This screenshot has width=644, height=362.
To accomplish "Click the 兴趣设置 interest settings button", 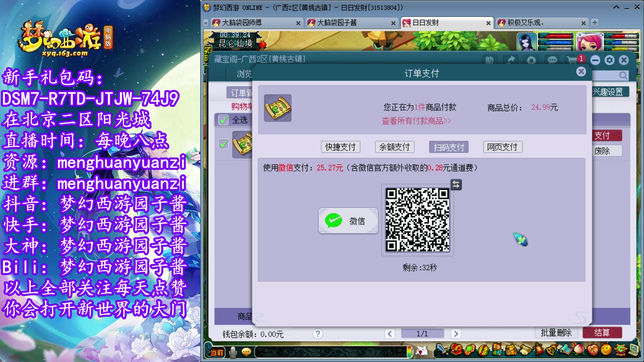I will (x=610, y=92).
